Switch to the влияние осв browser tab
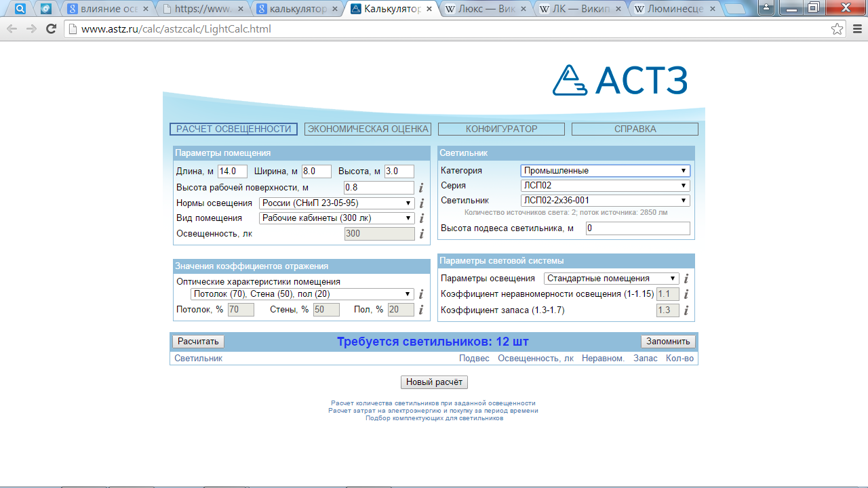868x488 pixels. pyautogui.click(x=108, y=9)
